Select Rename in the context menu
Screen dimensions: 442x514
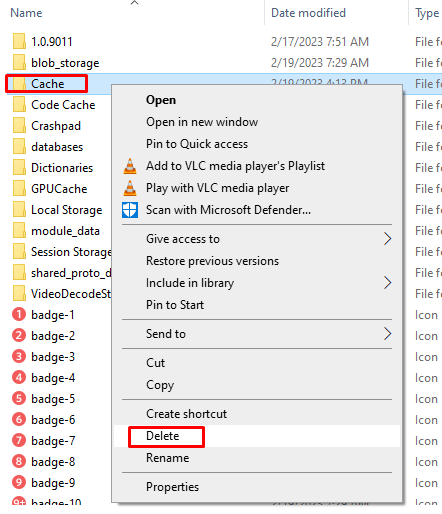click(x=167, y=458)
